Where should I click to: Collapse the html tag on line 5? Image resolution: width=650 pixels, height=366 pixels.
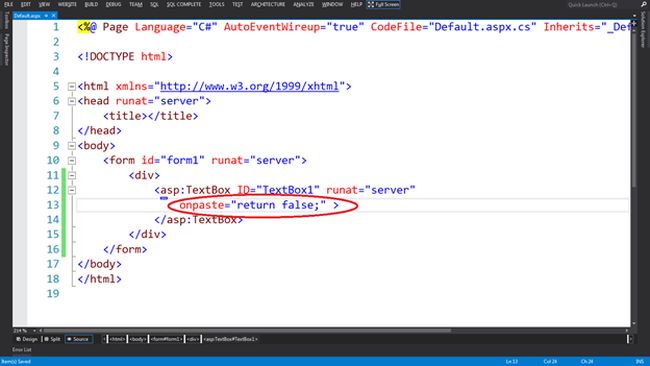[x=72, y=87]
